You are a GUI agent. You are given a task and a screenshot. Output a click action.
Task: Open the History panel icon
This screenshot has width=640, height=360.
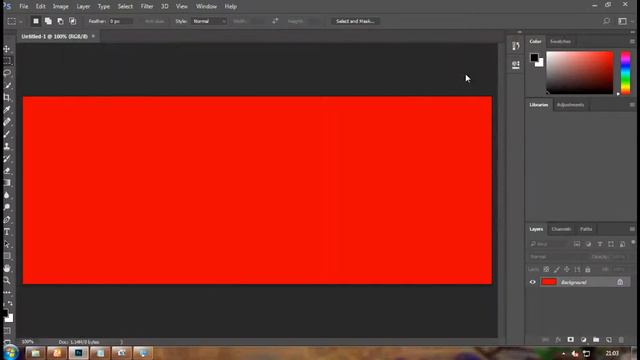(x=516, y=46)
